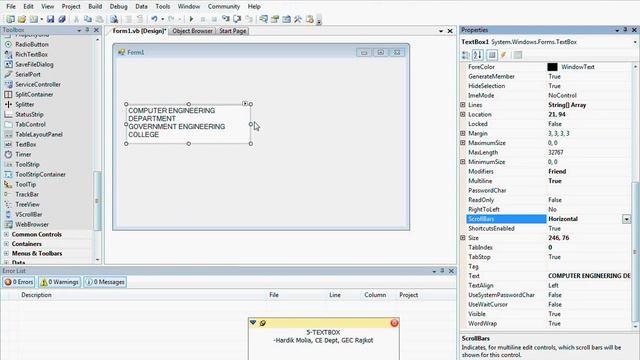The image size is (640, 360).
Task: Switch to the Object Browser tab
Action: pos(192,31)
